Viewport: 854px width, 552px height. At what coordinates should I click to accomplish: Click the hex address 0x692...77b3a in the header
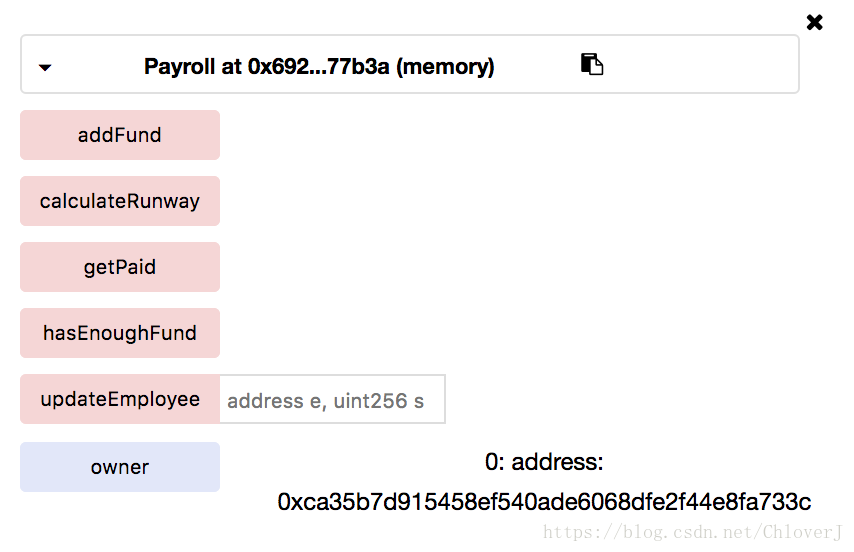[319, 66]
